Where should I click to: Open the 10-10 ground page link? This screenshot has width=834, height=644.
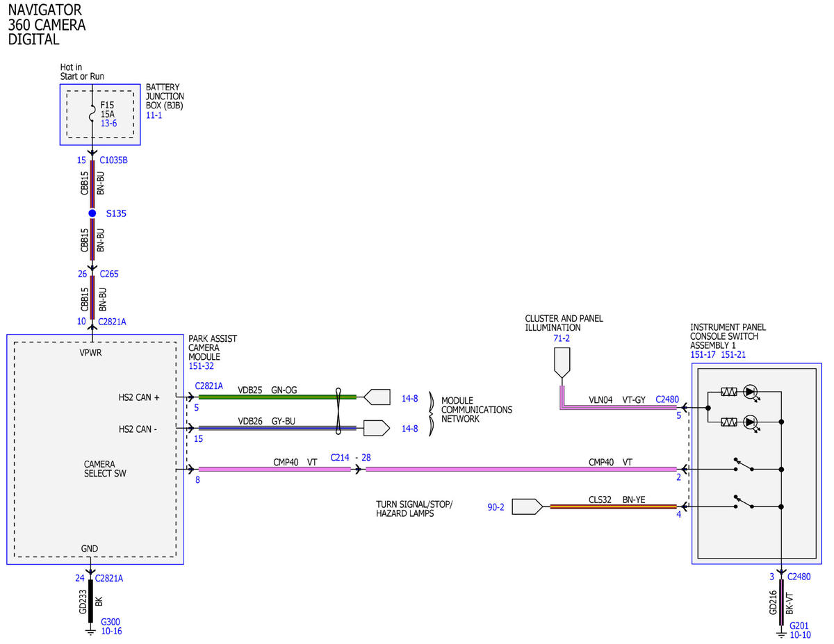[x=800, y=635]
